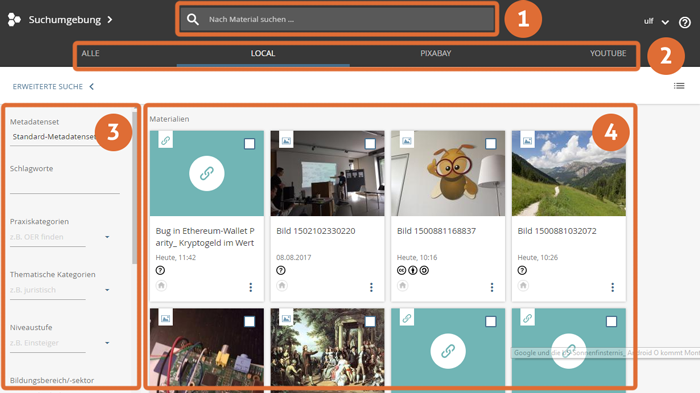Screen dimensions: 700x393
Task: Click the Suchumgebung logo icon
Action: tap(14, 20)
